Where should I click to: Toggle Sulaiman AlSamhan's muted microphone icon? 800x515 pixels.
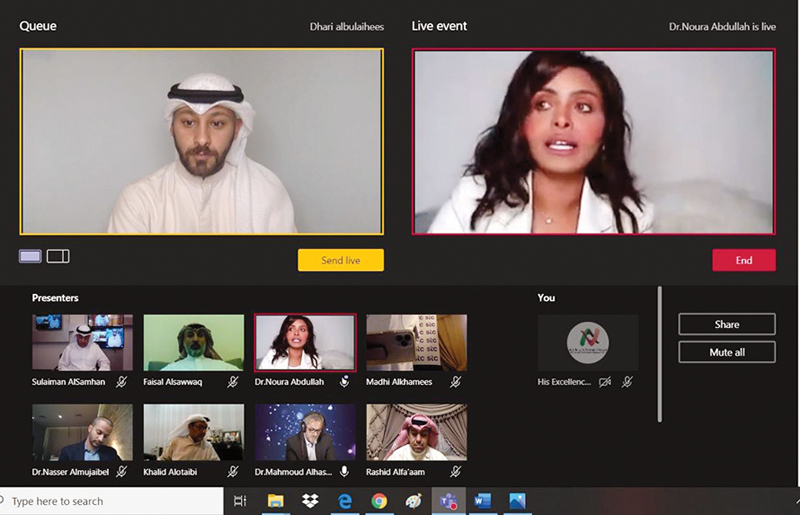tap(121, 382)
